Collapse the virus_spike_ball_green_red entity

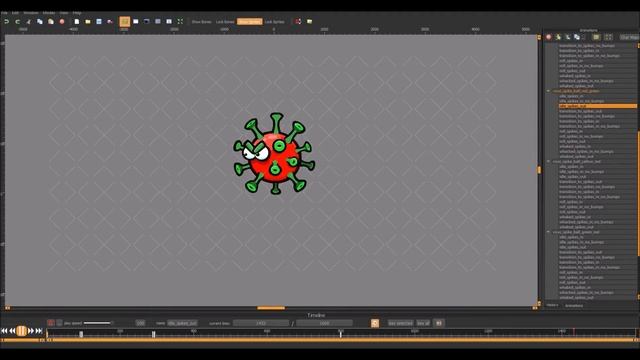(549, 232)
